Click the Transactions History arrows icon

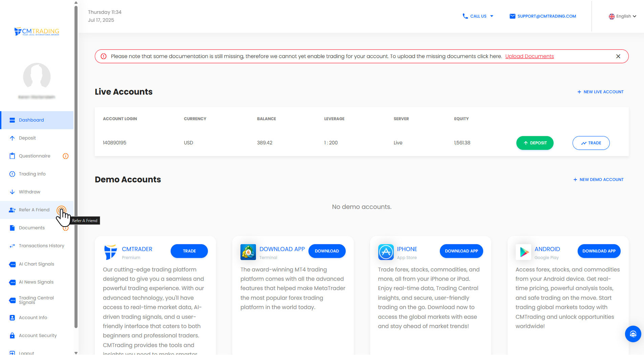coord(12,246)
